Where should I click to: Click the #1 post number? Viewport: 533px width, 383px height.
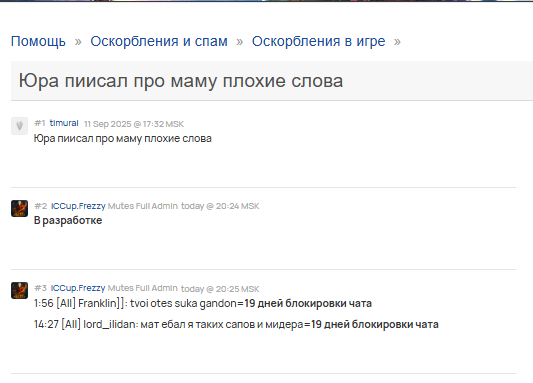click(39, 123)
